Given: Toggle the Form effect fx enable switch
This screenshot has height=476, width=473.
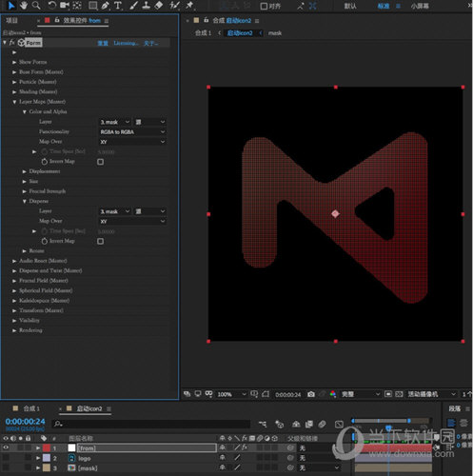Looking at the screenshot, I should pyautogui.click(x=12, y=42).
